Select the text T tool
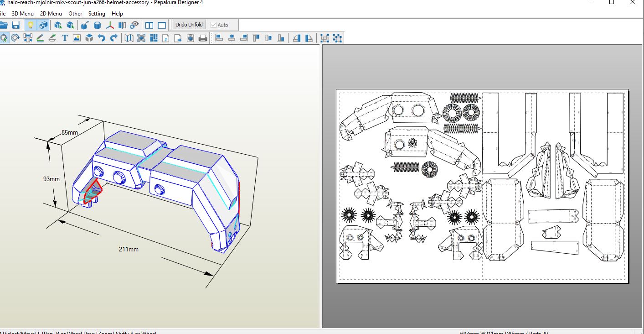The height and width of the screenshot is (334, 644). click(x=65, y=38)
